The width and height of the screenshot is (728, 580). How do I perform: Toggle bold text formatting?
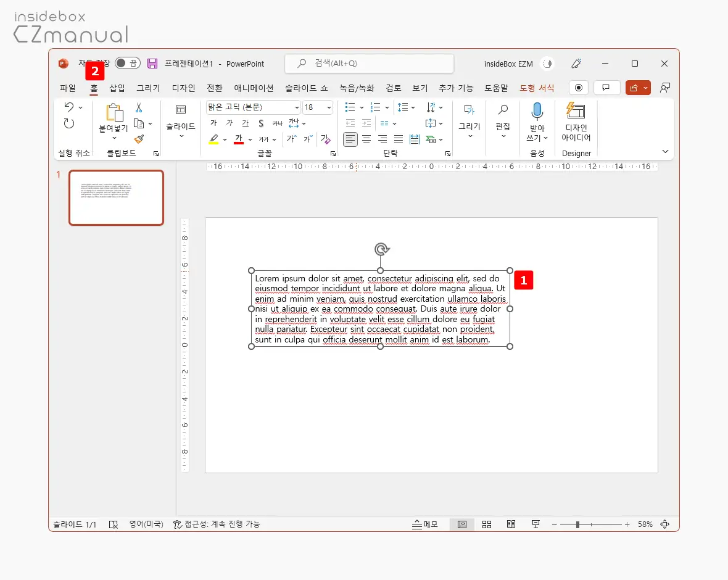213,123
